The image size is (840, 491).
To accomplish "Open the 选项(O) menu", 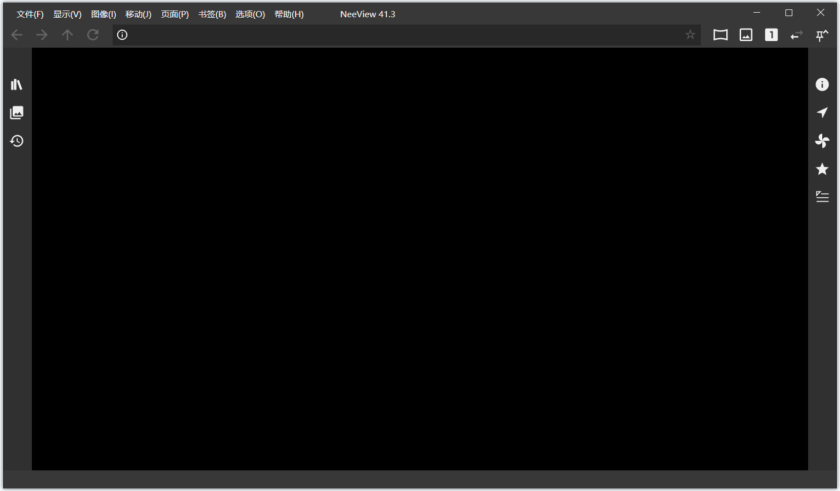I will 250,14.
